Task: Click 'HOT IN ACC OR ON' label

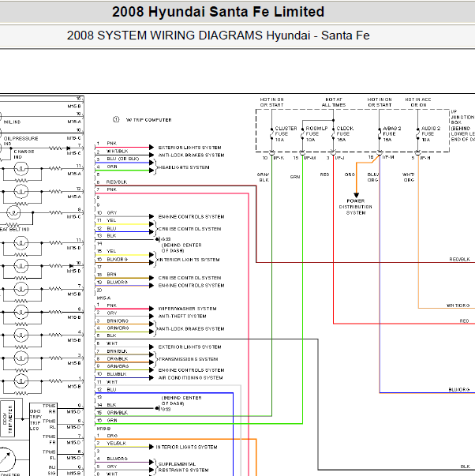Action: [x=418, y=103]
